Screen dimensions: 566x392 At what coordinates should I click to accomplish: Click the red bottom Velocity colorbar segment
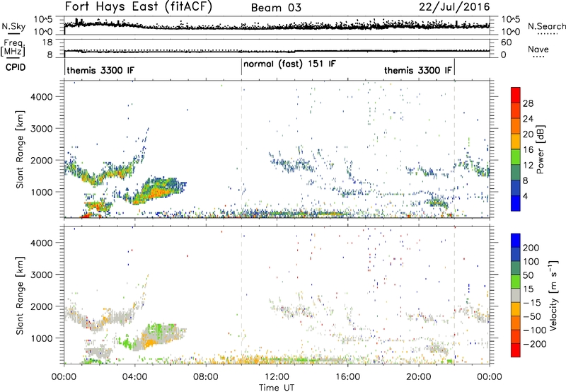pyautogui.click(x=516, y=350)
